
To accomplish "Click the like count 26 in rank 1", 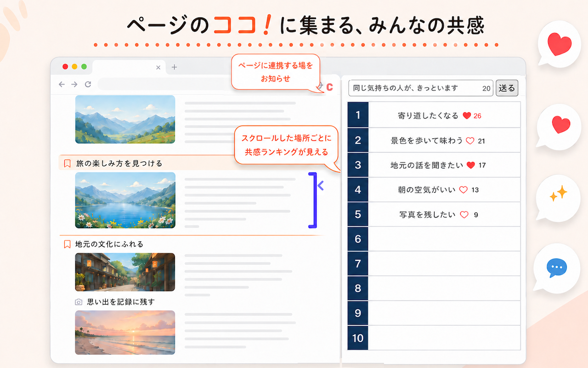I will tap(477, 116).
